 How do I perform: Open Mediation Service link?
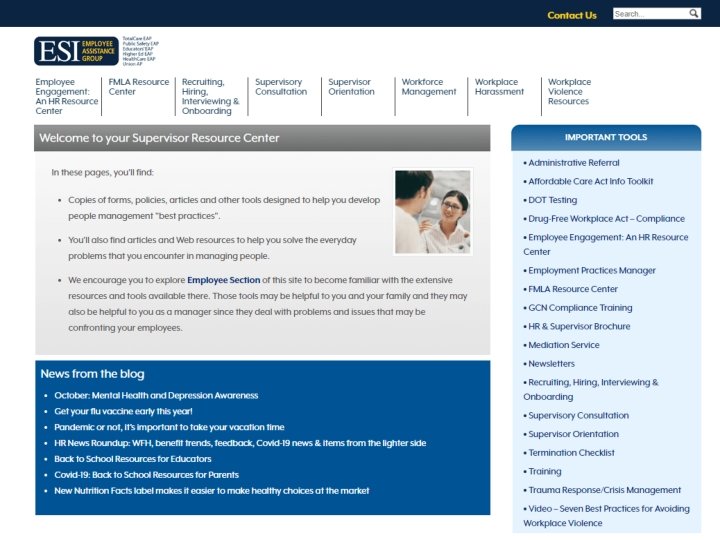coord(563,345)
